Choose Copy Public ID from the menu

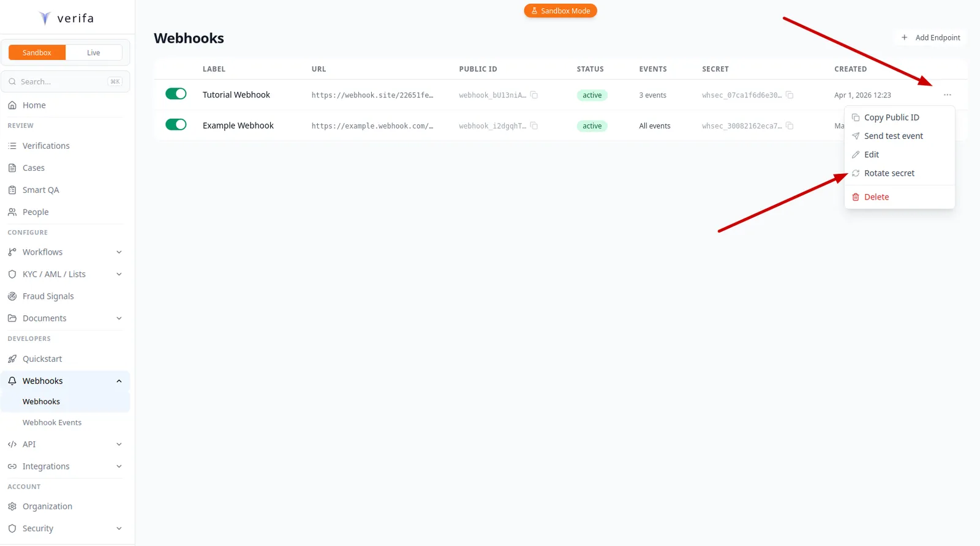pos(899,118)
